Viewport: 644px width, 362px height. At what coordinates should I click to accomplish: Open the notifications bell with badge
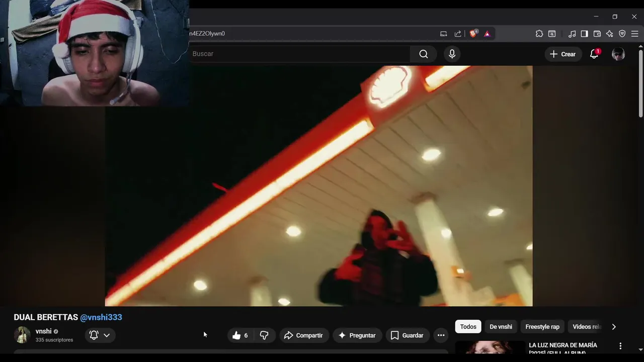(595, 54)
